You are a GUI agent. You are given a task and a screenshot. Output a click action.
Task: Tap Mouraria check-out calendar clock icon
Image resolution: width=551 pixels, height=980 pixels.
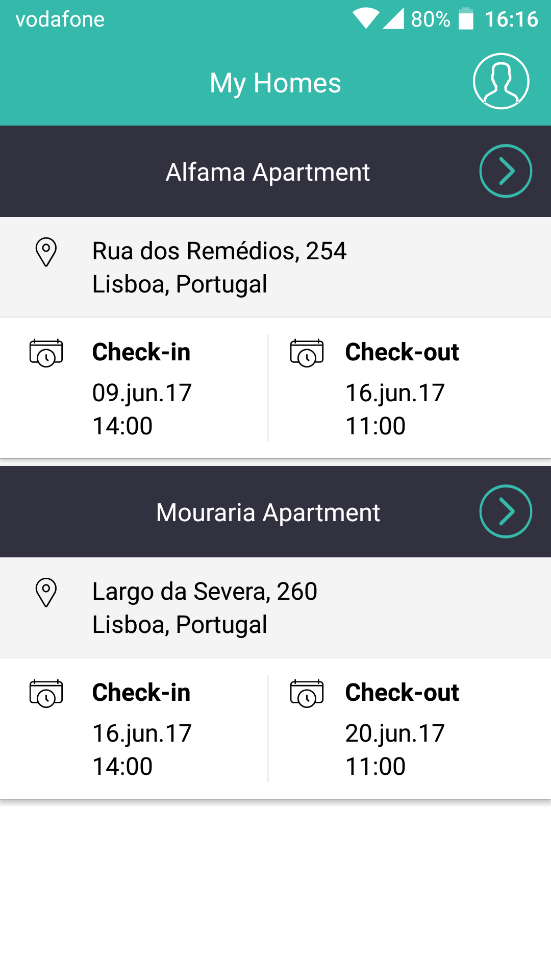click(x=307, y=693)
